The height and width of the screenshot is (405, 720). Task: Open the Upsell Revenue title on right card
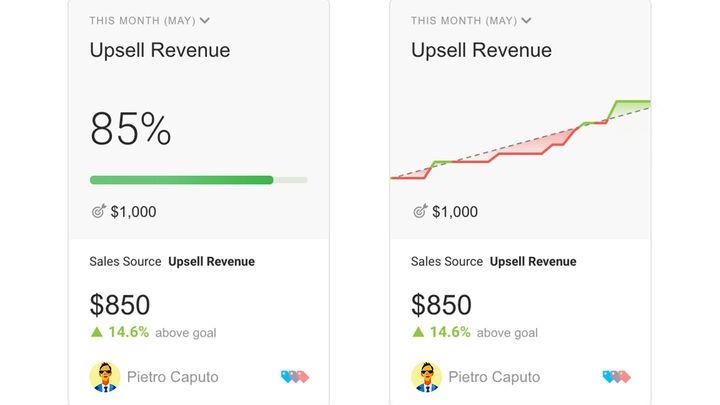481,50
